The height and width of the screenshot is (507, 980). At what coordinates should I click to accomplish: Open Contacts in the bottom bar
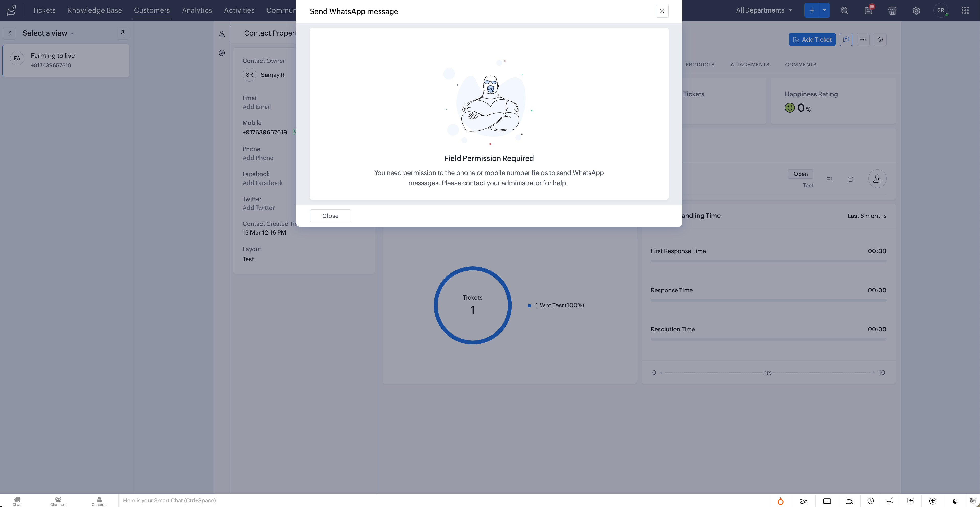click(x=99, y=501)
